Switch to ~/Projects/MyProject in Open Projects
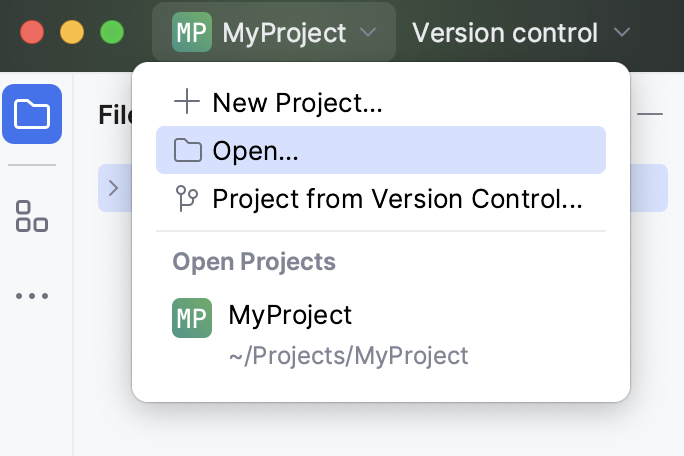Screen dimensions: 684x456 348,355
